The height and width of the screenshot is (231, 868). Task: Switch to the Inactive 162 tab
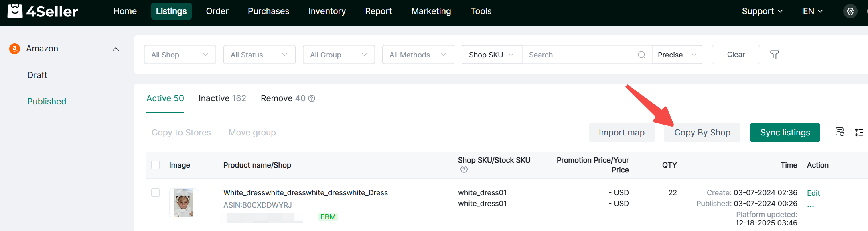[x=222, y=98]
